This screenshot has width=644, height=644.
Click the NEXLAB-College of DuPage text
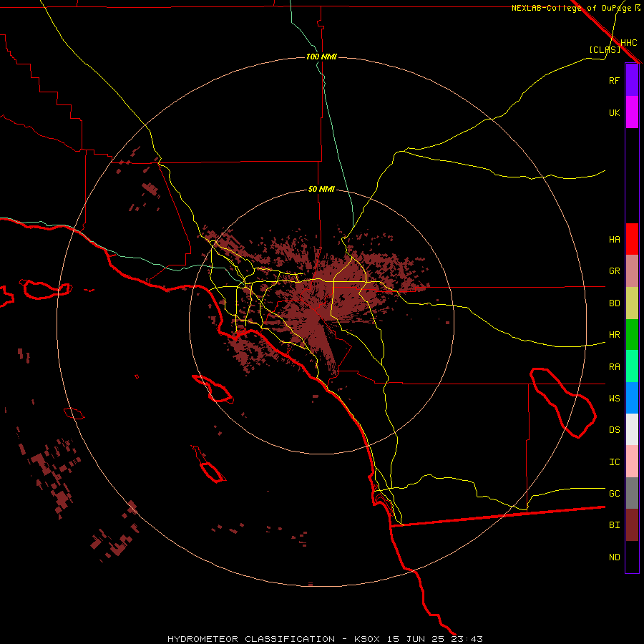pos(571,8)
